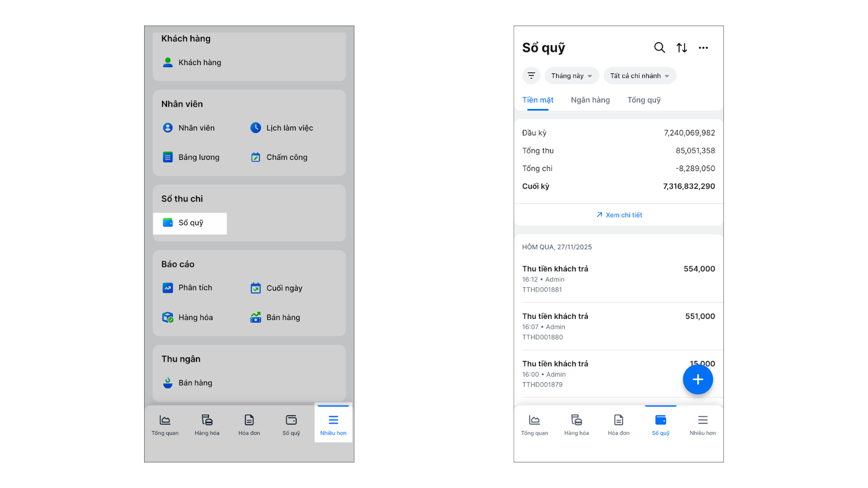Screen dimensions: 868x488
Task: Select Sổ quỹ in the Sổ thu chi section
Action: point(190,223)
